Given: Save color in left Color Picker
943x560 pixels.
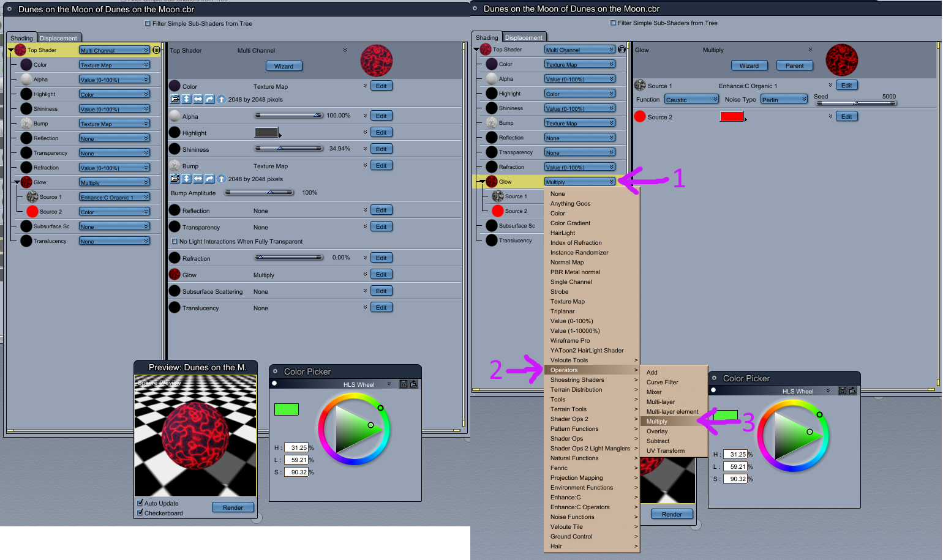Looking at the screenshot, I should (x=404, y=384).
